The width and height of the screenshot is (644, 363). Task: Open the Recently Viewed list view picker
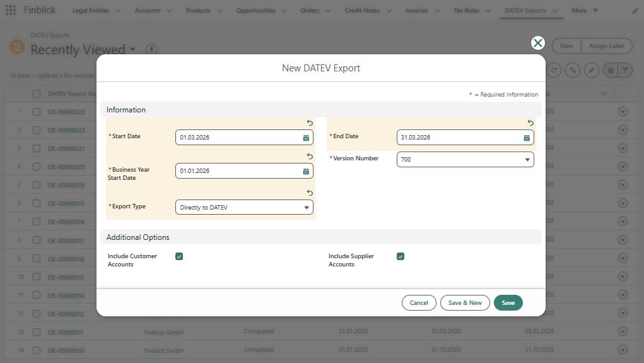click(x=132, y=49)
